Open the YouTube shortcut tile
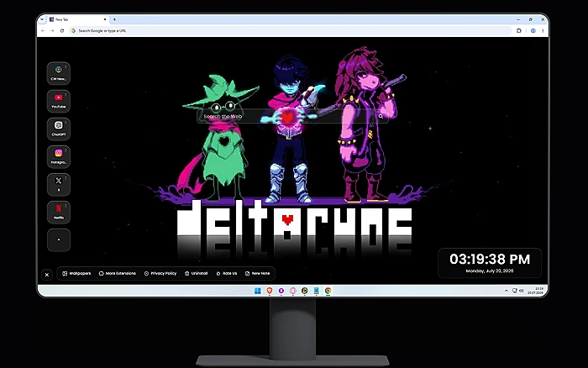Image resolution: width=588 pixels, height=368 pixels. (59, 101)
